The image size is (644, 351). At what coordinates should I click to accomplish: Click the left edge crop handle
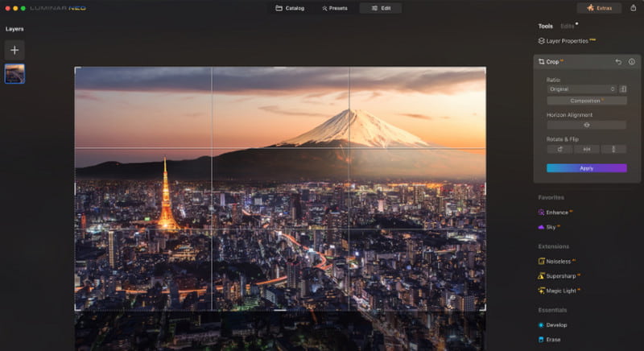[75, 189]
